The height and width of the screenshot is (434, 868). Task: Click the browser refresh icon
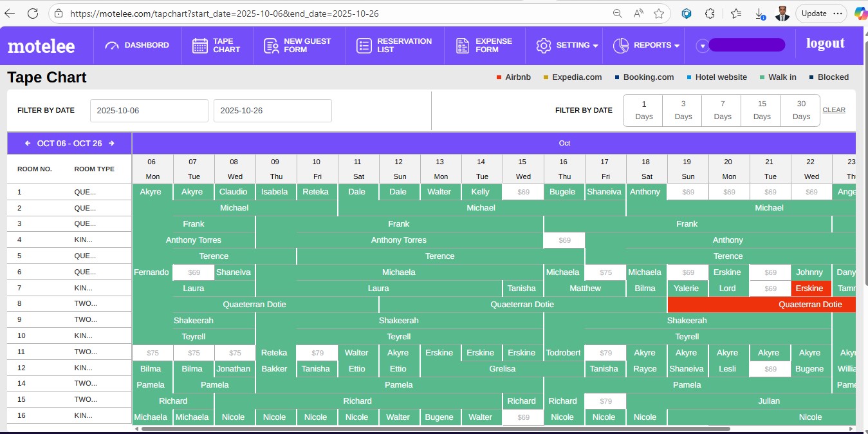pyautogui.click(x=33, y=13)
